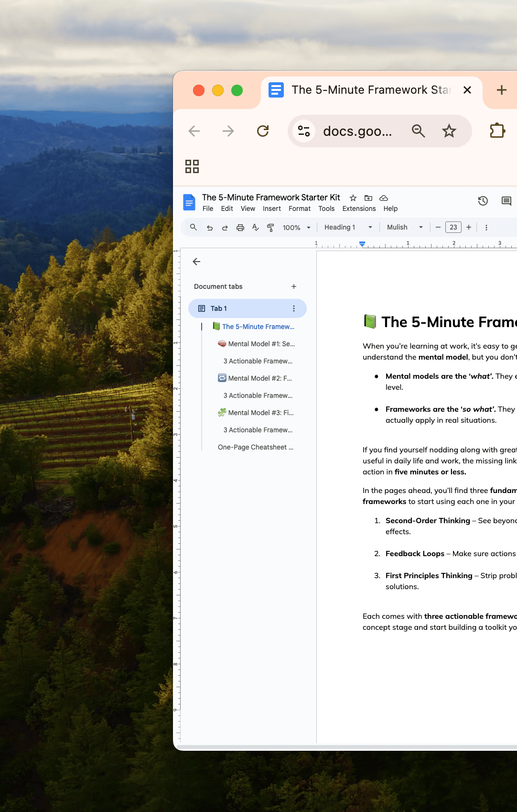Open the zoom level dropdown
Image resolution: width=517 pixels, height=812 pixels.
click(296, 228)
